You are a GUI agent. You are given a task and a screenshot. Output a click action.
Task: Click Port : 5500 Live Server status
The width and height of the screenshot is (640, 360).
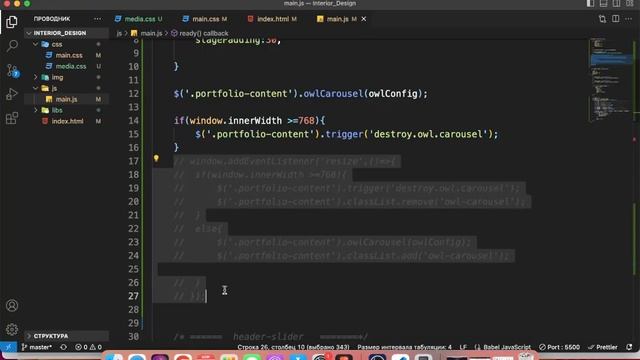[559, 347]
